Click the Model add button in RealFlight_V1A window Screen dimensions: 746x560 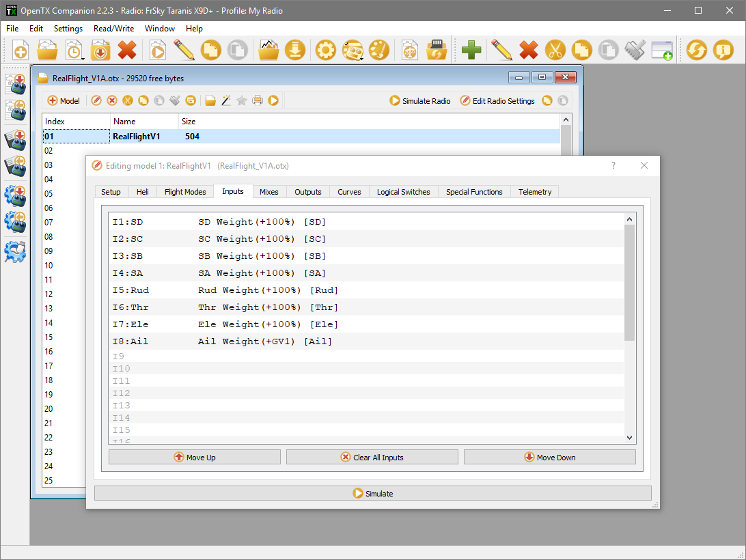[64, 101]
